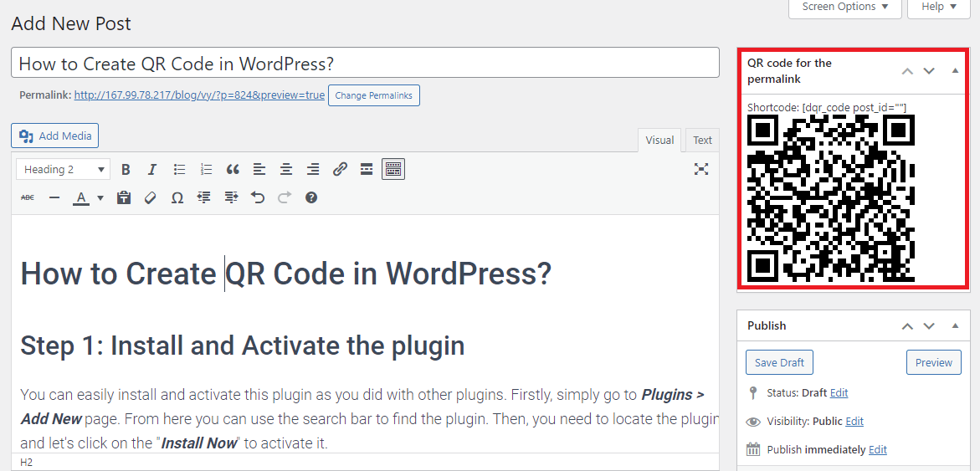Screen dimensions: 980x471
Task: Click the Change Permalinks button
Action: pos(373,95)
